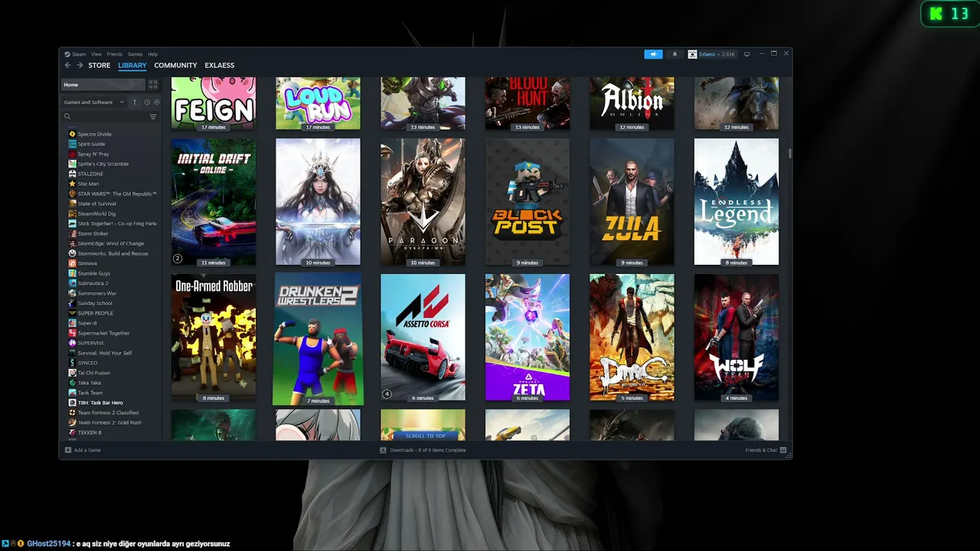
Task: Go back with the left arrow
Action: tap(67, 65)
